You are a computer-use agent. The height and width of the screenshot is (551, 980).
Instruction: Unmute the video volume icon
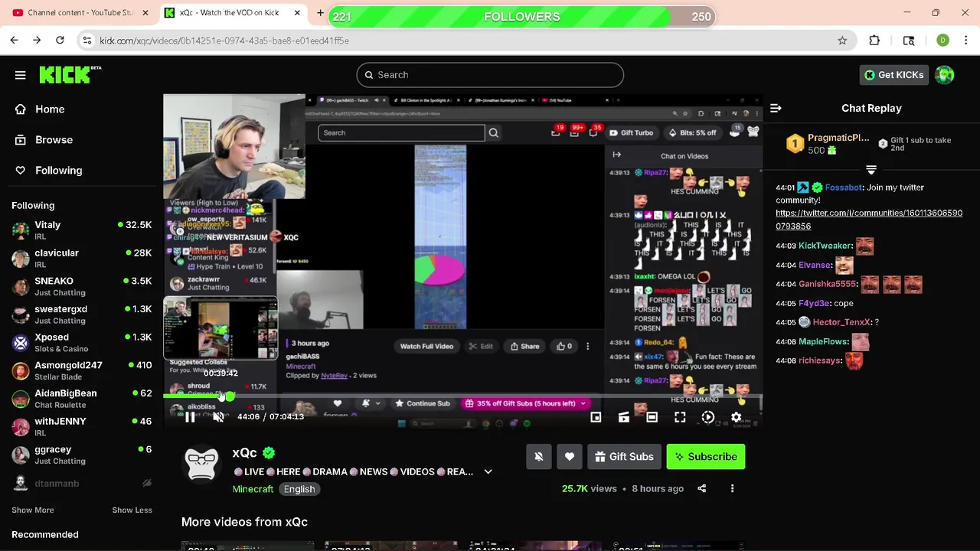(x=218, y=417)
